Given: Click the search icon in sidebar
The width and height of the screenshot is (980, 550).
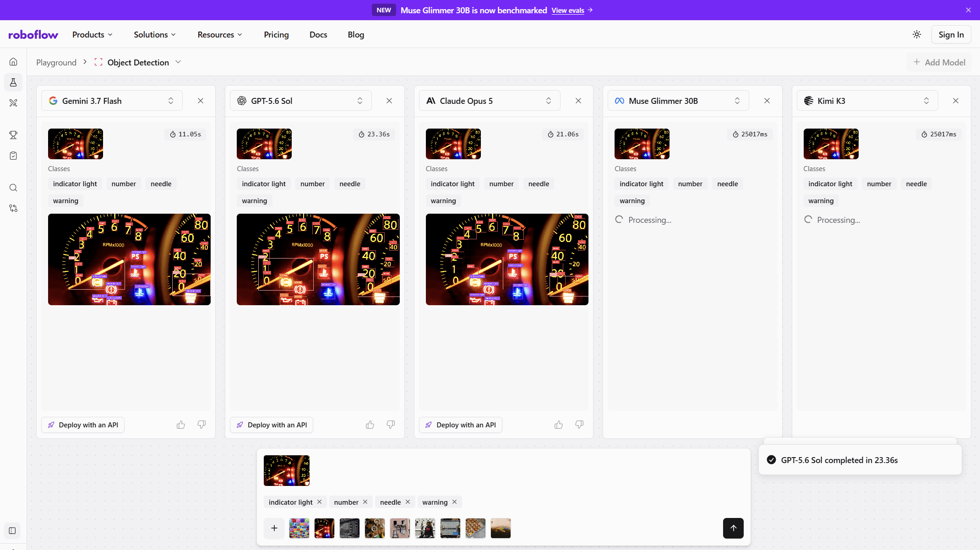Looking at the screenshot, I should click(x=13, y=188).
